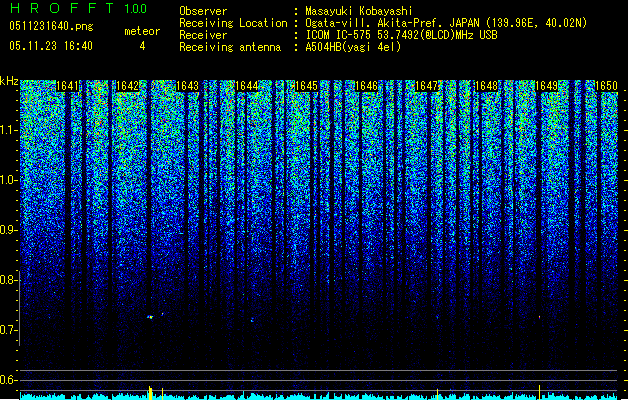This screenshot has height=400, width=629.
Task: Click the Observer field label
Action: pos(203,11)
